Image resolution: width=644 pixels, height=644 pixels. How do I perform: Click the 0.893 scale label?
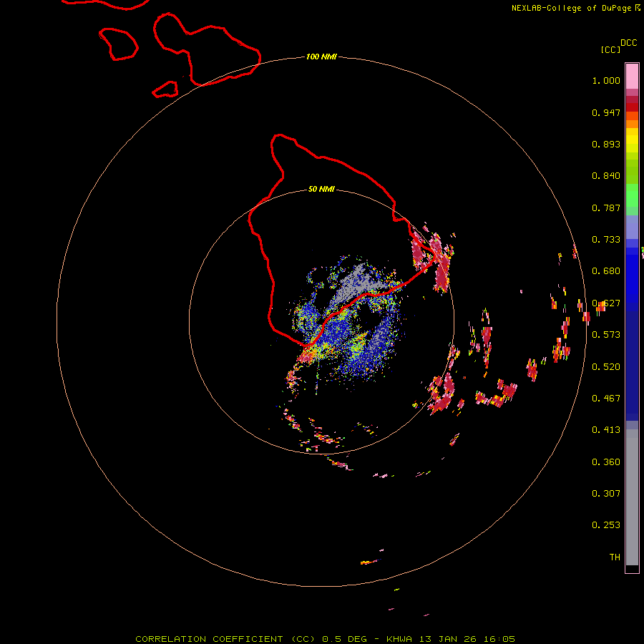[x=606, y=144]
